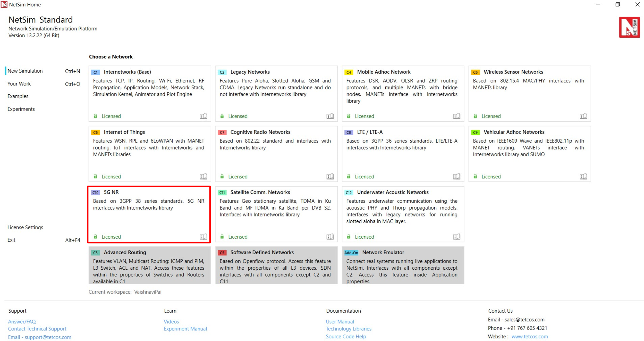The width and height of the screenshot is (644, 341).
Task: Click the C1 badge on Internetworks card
Action: [95, 72]
